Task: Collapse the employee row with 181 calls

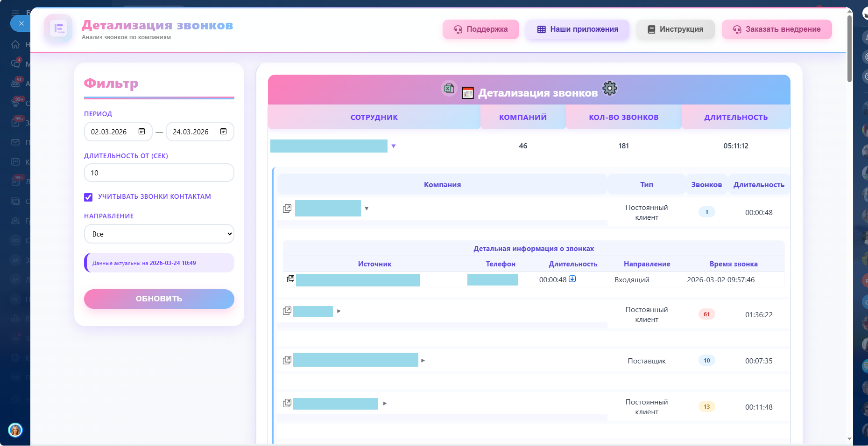Action: pos(394,146)
